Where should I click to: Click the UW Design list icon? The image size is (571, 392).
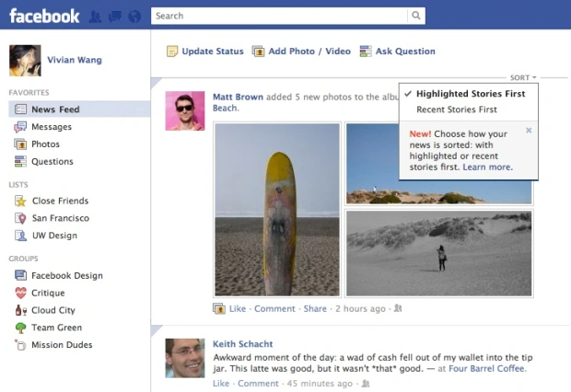coord(21,236)
